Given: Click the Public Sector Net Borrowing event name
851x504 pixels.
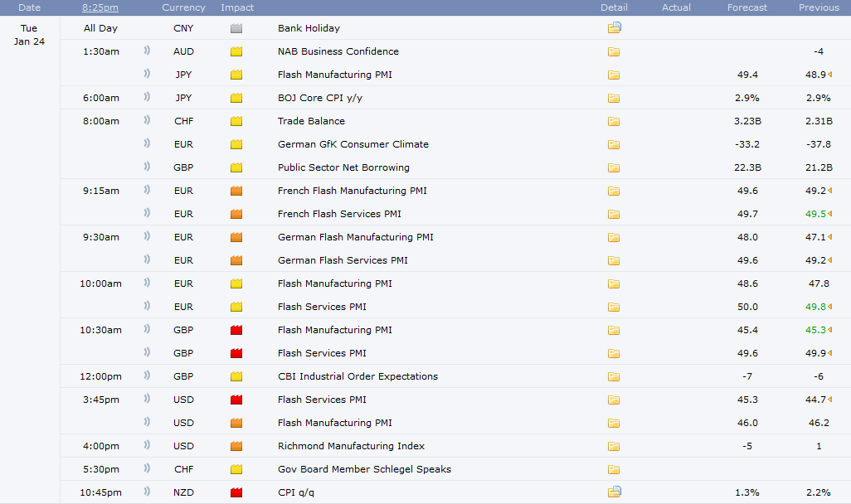Looking at the screenshot, I should (343, 167).
